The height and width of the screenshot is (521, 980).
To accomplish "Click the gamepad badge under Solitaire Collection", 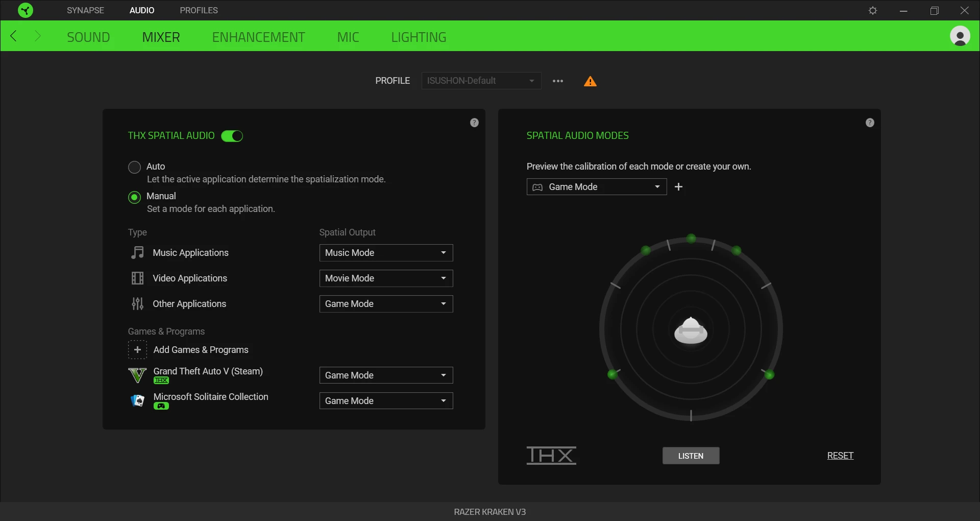I will 161,406.
